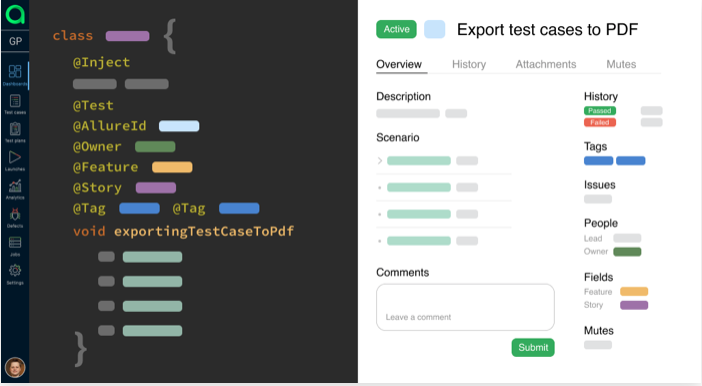Open Dashboards in the sidebar

(x=15, y=75)
